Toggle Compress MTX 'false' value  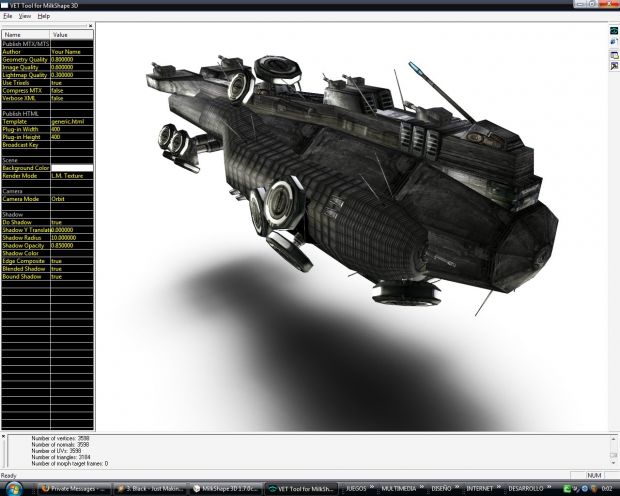coord(72,91)
